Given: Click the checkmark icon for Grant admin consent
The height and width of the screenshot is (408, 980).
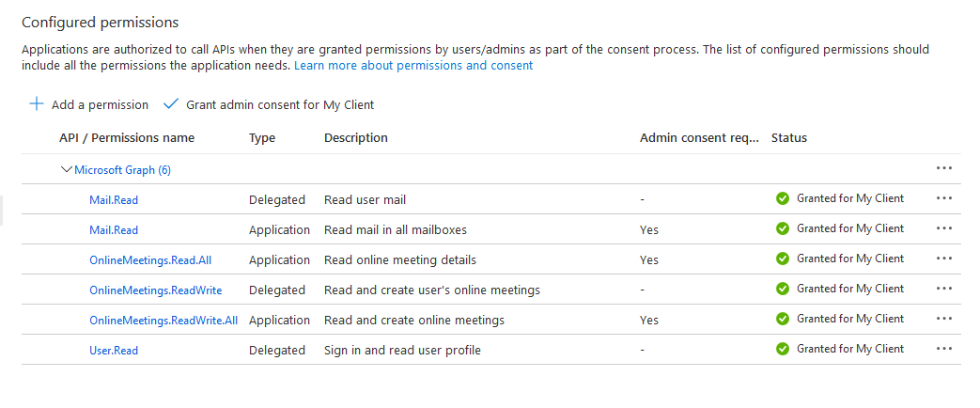Looking at the screenshot, I should tap(171, 104).
